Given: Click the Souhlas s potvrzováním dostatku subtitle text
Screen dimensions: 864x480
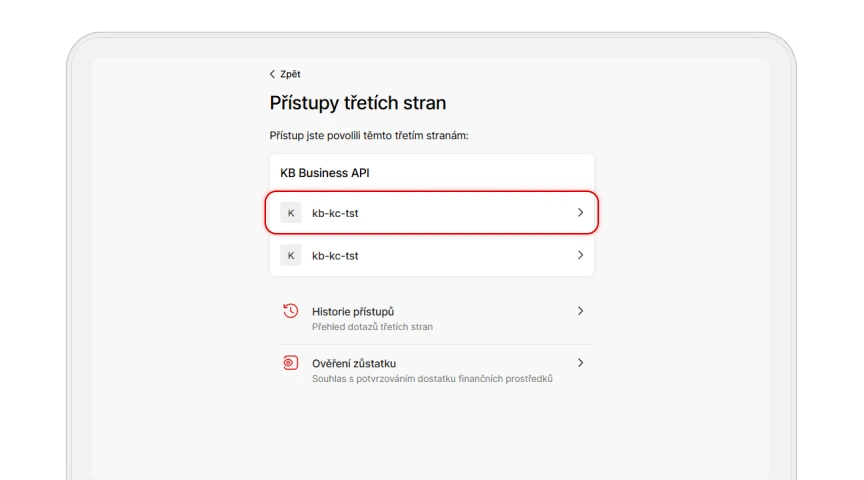Looking at the screenshot, I should coord(432,379).
